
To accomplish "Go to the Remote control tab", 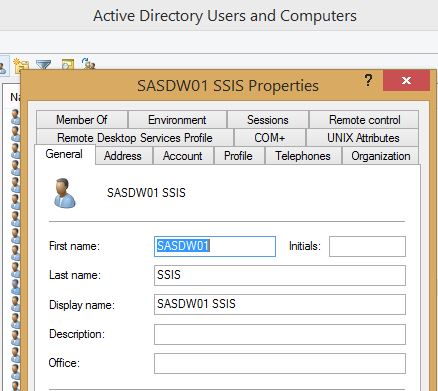I will tap(365, 120).
